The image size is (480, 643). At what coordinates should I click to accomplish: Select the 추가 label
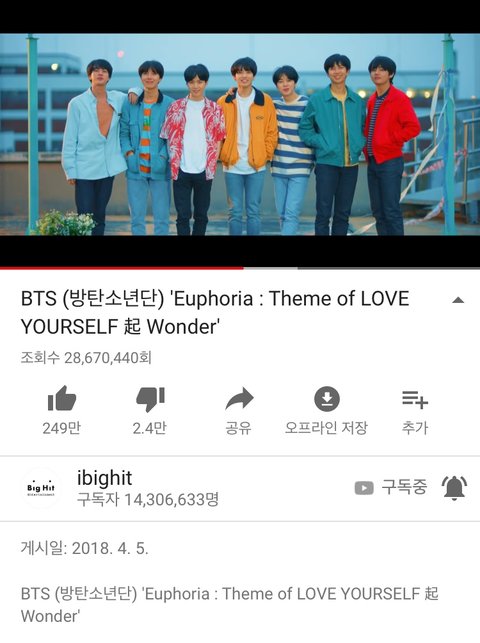[x=415, y=428]
